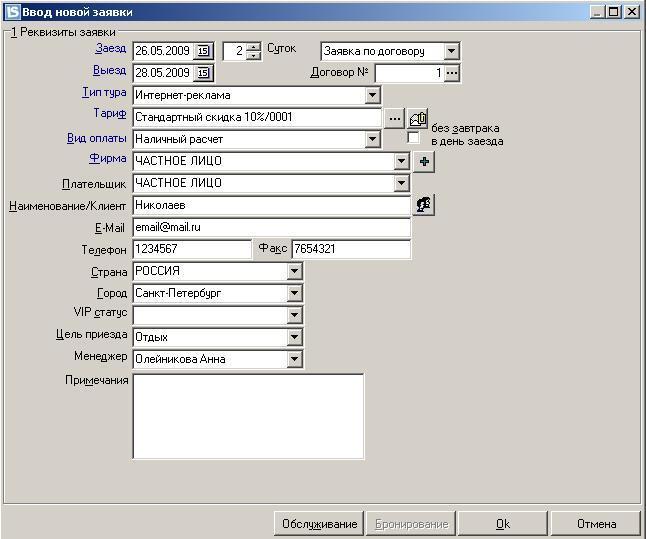Add new firm with plus icon
The height and width of the screenshot is (539, 646).
[x=424, y=162]
